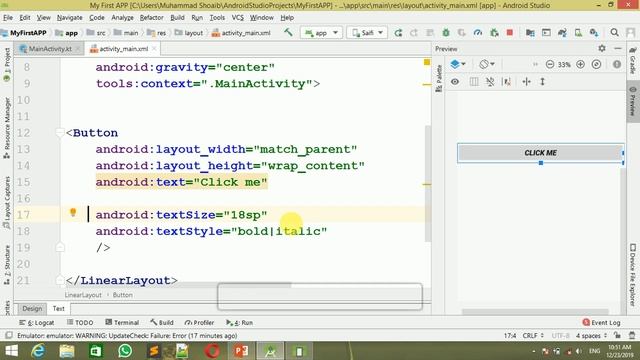Click the Make Project hammer icon
This screenshot has height=360, width=640.
288,32
